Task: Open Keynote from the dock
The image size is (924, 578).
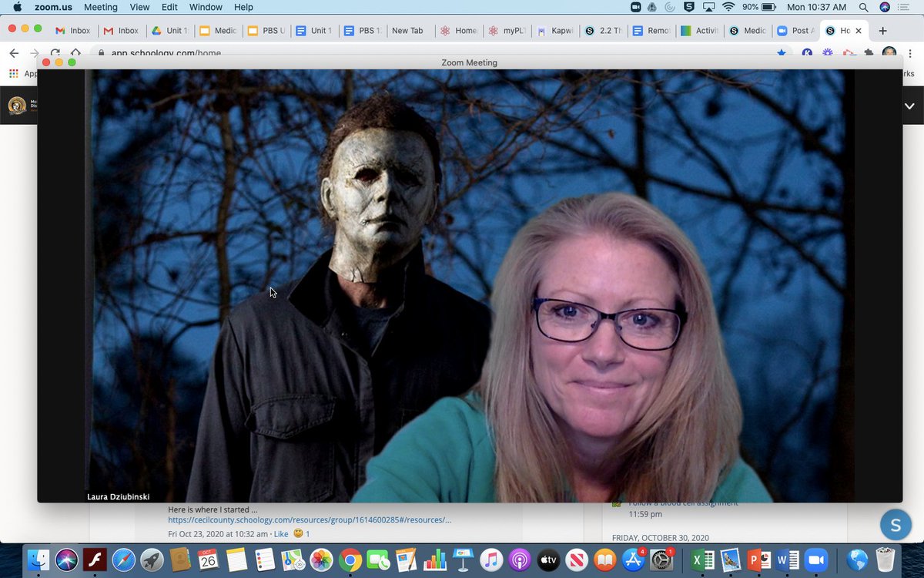Action: point(462,560)
